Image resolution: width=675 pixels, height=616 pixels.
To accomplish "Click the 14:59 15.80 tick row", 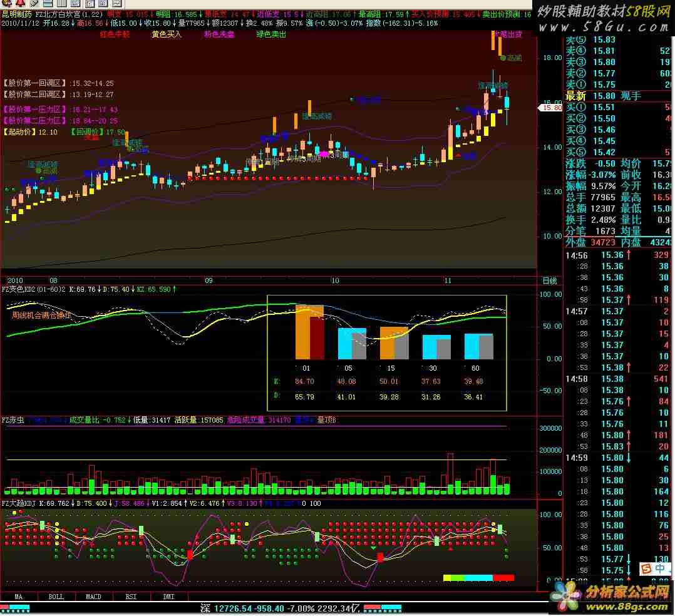I will pos(618,458).
